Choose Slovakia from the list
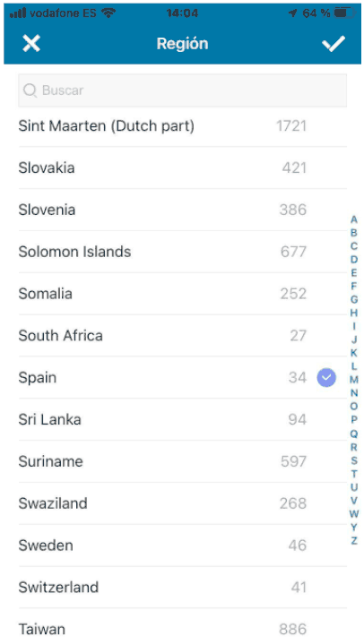The width and height of the screenshot is (364, 644). tap(183, 167)
